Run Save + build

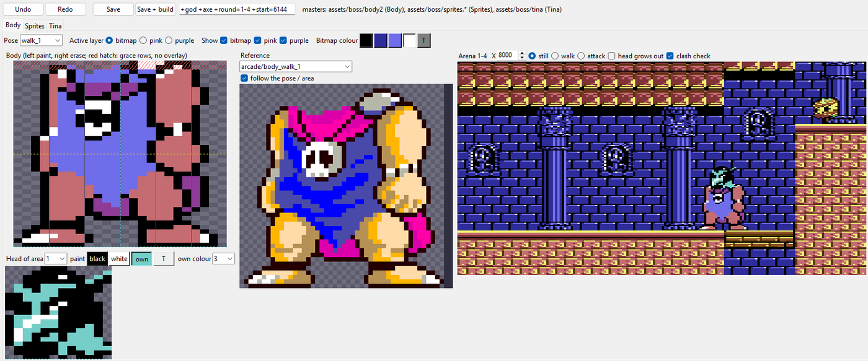[156, 9]
